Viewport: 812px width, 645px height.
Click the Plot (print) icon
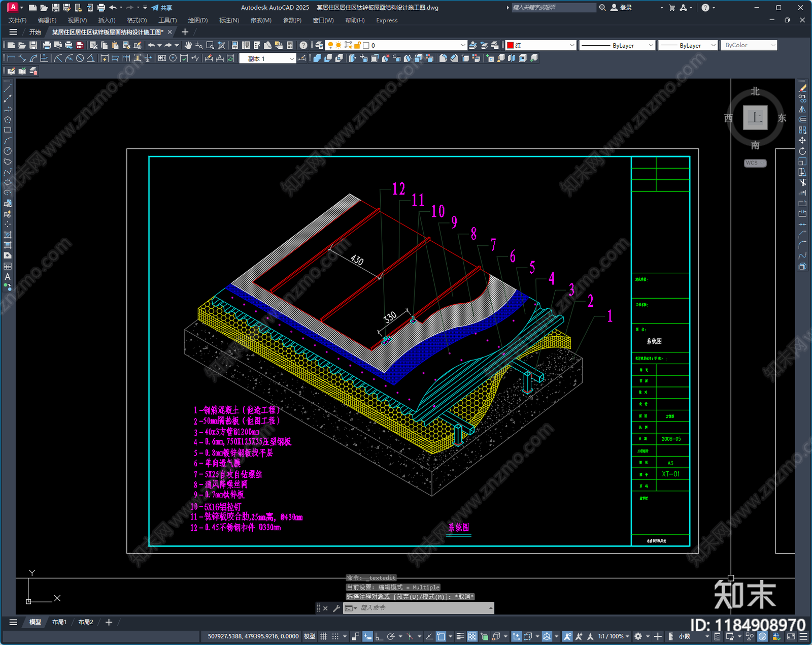point(47,45)
